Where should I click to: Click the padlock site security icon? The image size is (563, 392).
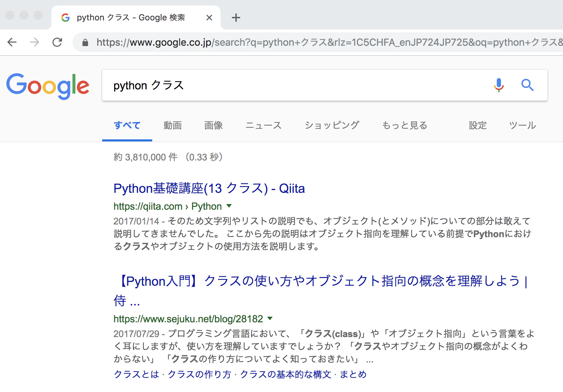coord(85,43)
